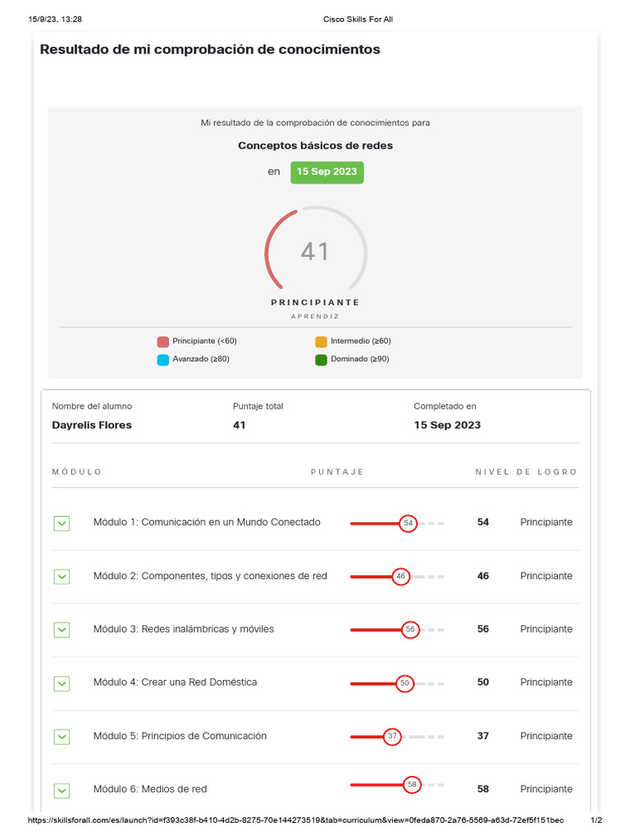The width and height of the screenshot is (630, 840).
Task: Click the circular score gauge showing 41
Action: click(x=315, y=252)
